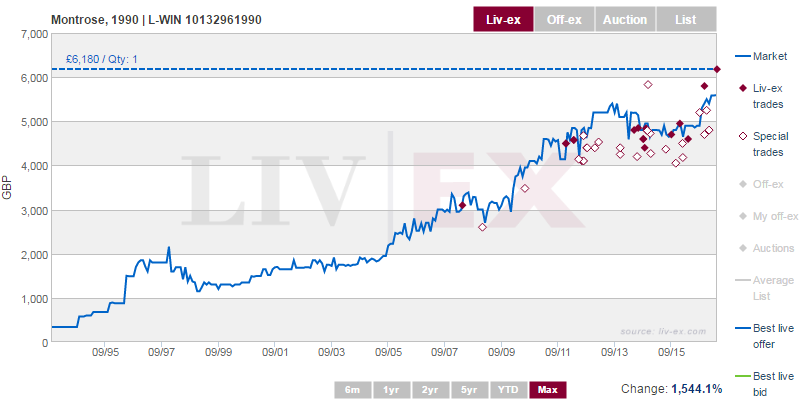
Task: Click the Montrose, 1990 chart title
Action: click(x=156, y=20)
